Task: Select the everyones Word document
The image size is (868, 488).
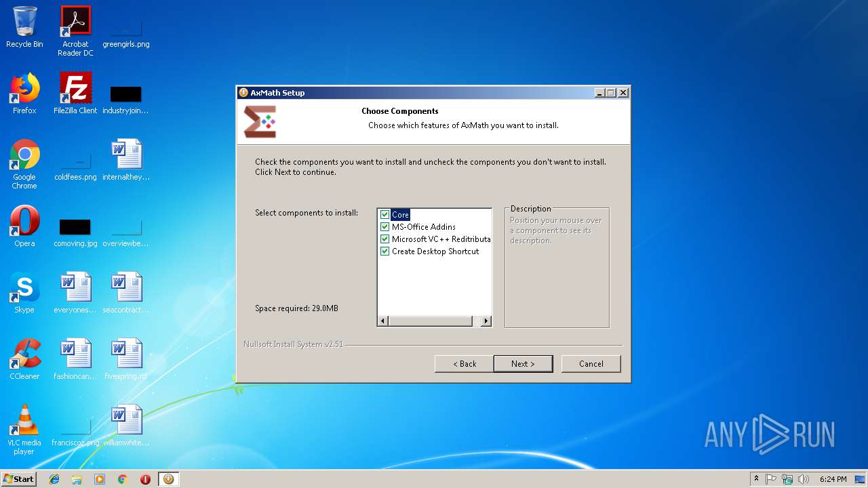Action: pos(75,293)
